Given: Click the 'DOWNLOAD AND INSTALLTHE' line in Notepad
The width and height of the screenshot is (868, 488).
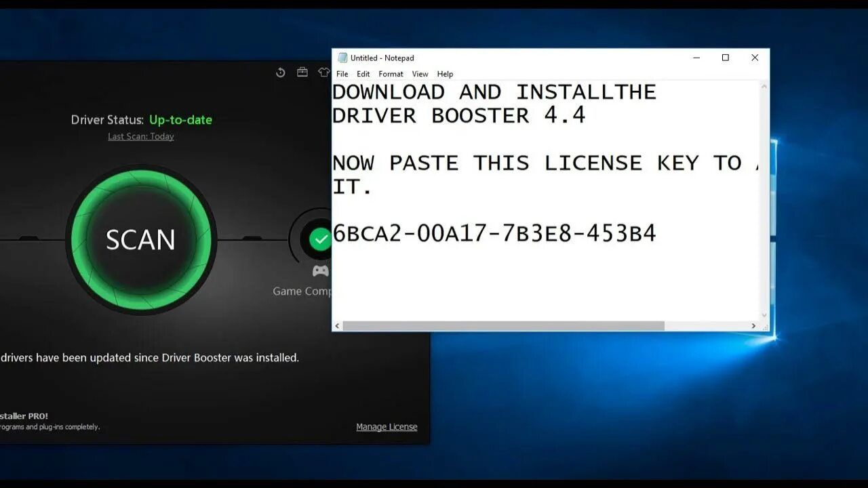Looking at the screenshot, I should [x=494, y=91].
